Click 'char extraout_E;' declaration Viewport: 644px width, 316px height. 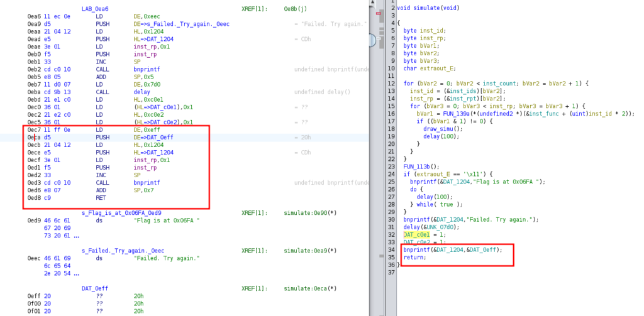click(430, 68)
